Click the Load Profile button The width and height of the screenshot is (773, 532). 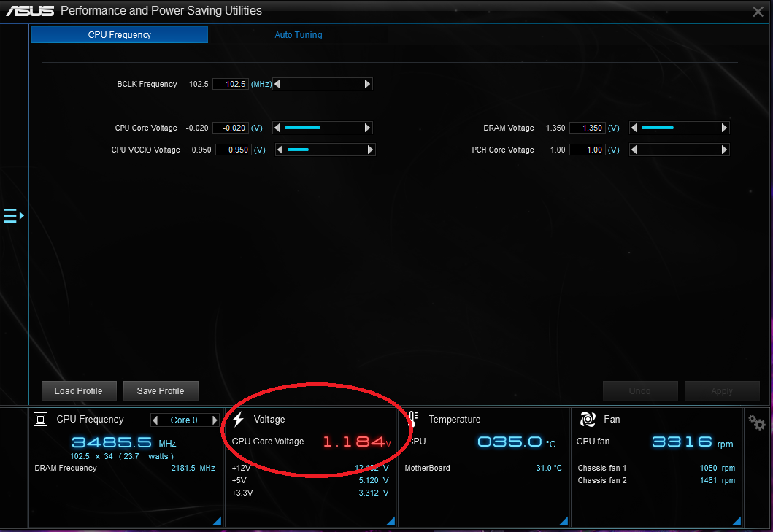(x=78, y=391)
